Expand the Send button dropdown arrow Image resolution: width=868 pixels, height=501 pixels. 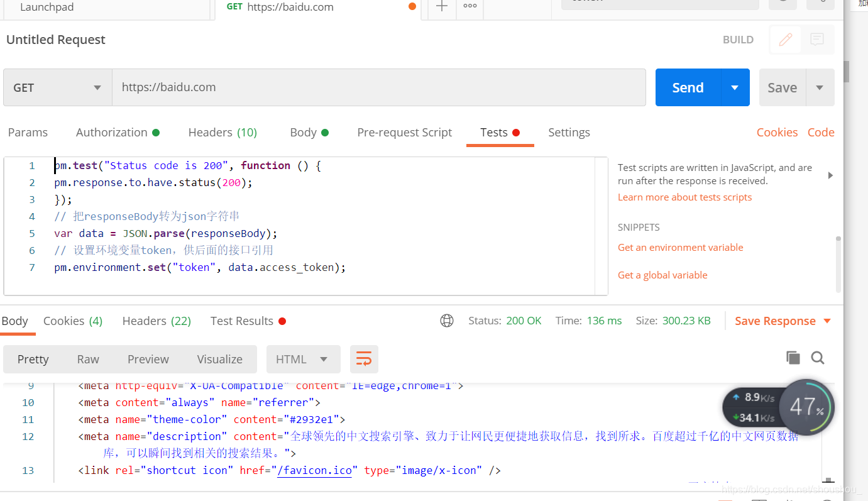coord(735,87)
